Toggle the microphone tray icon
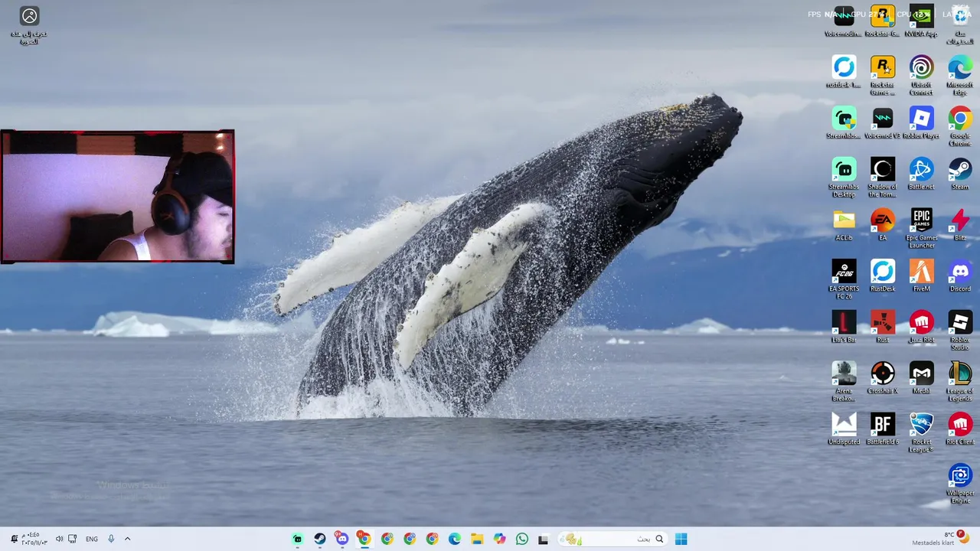 tap(111, 539)
